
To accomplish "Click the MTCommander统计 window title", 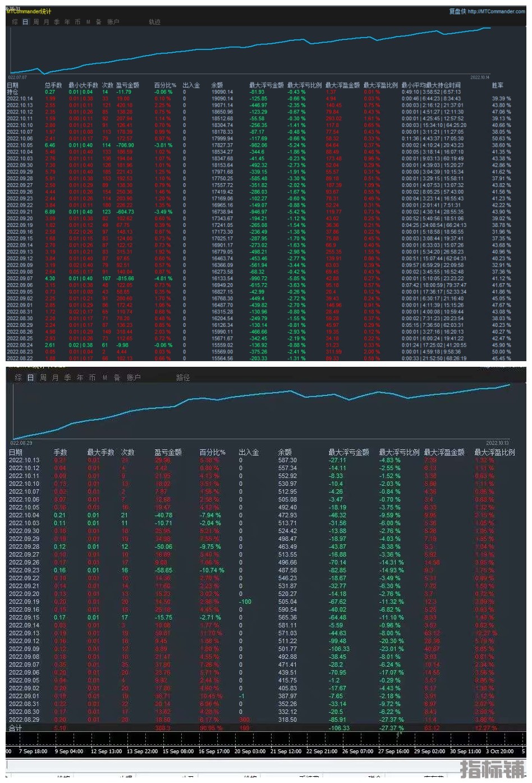I will click(29, 11).
